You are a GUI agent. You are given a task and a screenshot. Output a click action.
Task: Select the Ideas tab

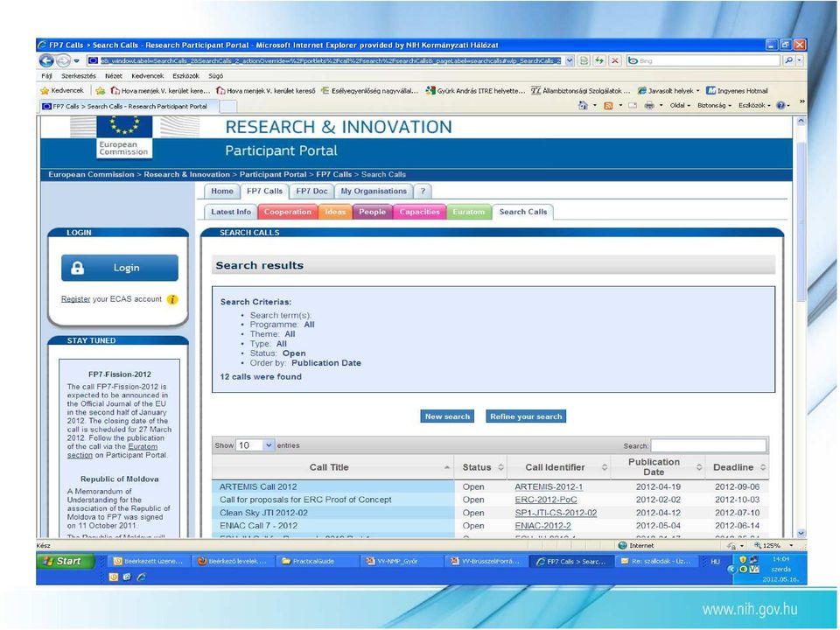click(335, 212)
